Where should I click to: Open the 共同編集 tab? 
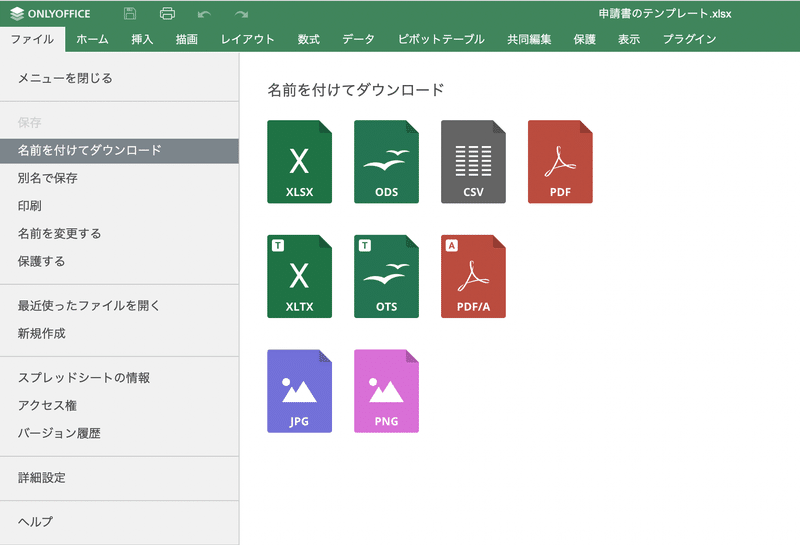pyautogui.click(x=529, y=39)
